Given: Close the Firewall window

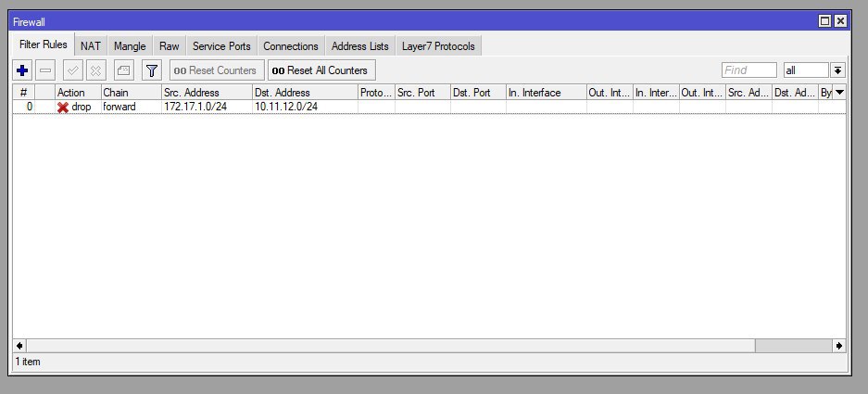Looking at the screenshot, I should point(841,21).
